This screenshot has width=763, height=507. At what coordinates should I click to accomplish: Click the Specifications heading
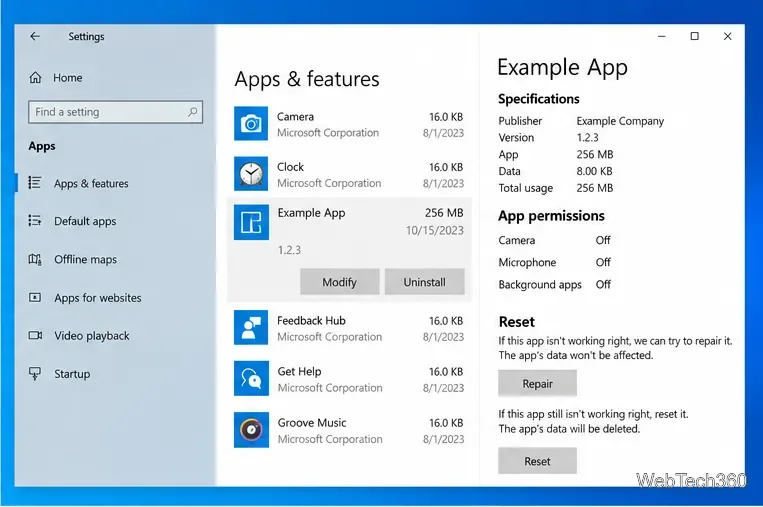pos(539,99)
